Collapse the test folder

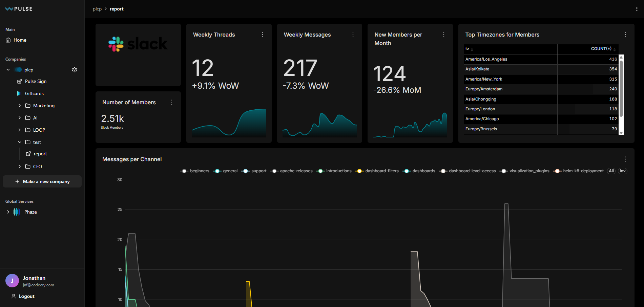click(20, 142)
